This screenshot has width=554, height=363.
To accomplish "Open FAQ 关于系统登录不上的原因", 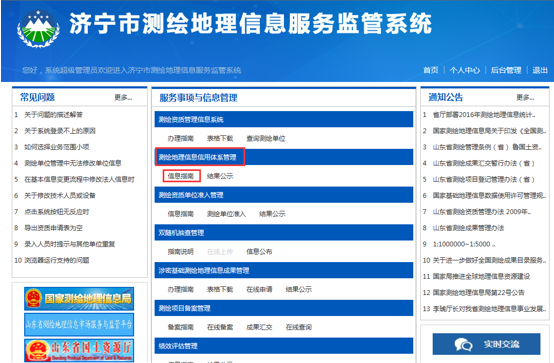I will coord(60,131).
